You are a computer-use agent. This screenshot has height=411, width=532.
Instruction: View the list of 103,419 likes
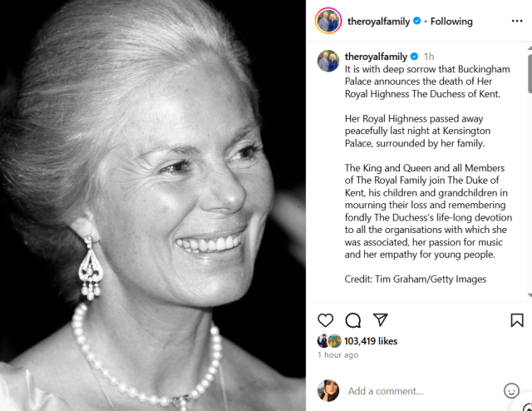(371, 341)
